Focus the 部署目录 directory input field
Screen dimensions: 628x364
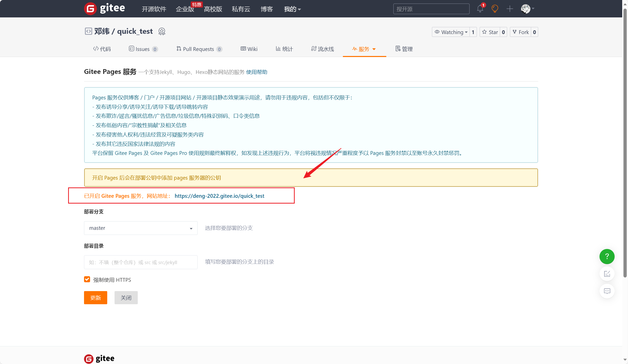[141, 262]
